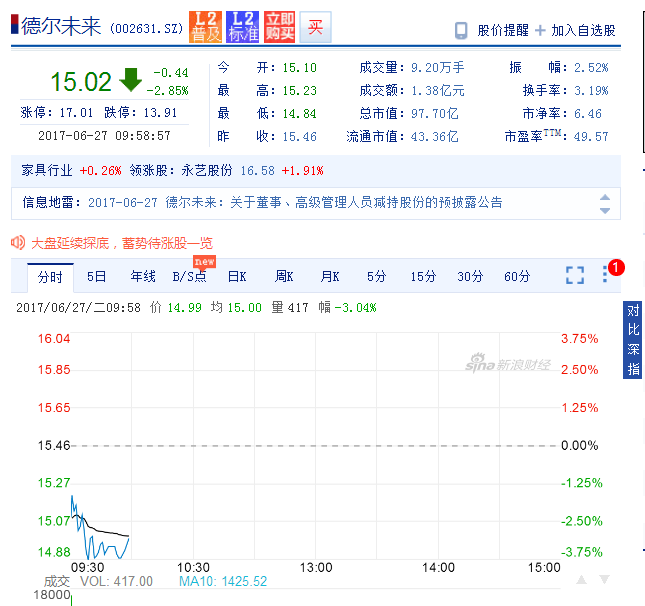Show next 信息地雷 item with down arrow

pos(605,211)
